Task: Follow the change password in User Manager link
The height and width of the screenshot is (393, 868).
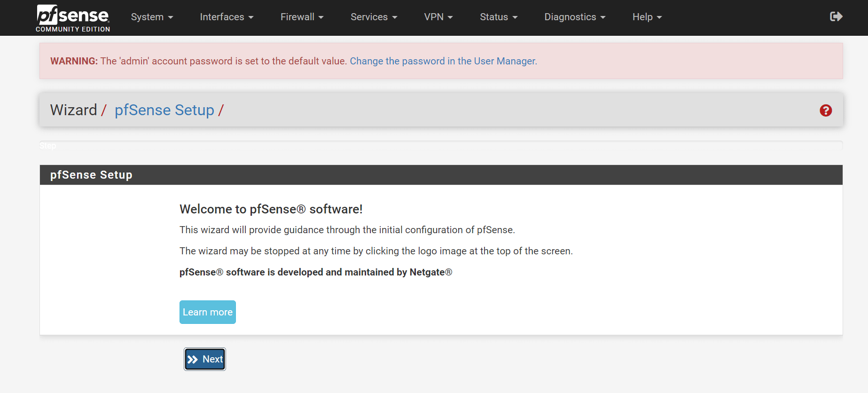Action: pyautogui.click(x=443, y=61)
